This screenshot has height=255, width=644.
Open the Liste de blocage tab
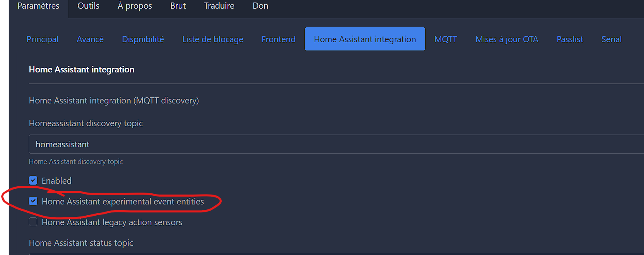coord(213,39)
